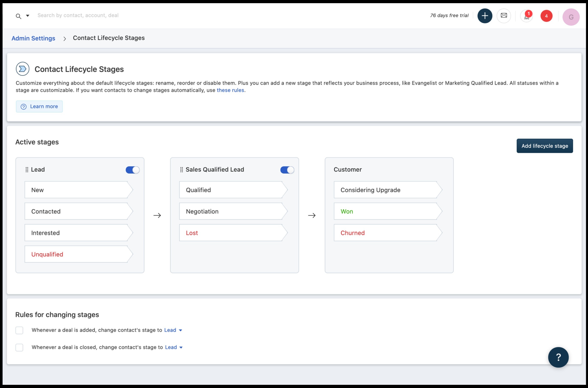Screen dimensions: 588x388
Task: Click the red badge showing 4
Action: coord(546,16)
